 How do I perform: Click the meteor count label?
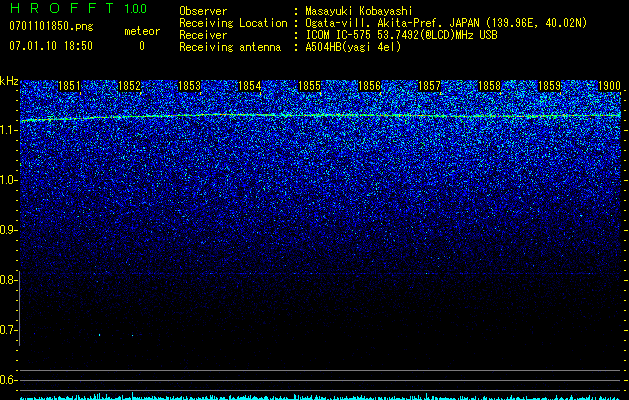tap(142, 31)
